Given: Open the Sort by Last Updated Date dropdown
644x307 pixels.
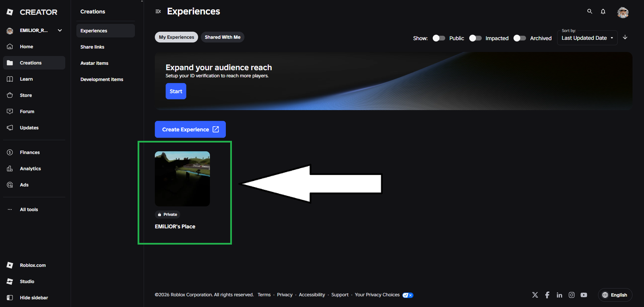Looking at the screenshot, I should [x=587, y=38].
